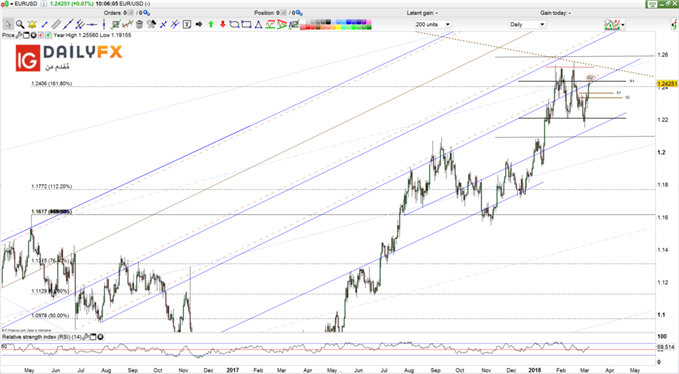
Task: Pick the bright red color swatch
Action: click(308, 27)
